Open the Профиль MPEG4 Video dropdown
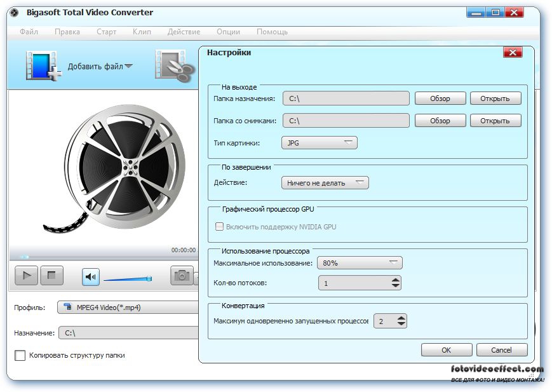The height and width of the screenshot is (392, 552). click(128, 307)
